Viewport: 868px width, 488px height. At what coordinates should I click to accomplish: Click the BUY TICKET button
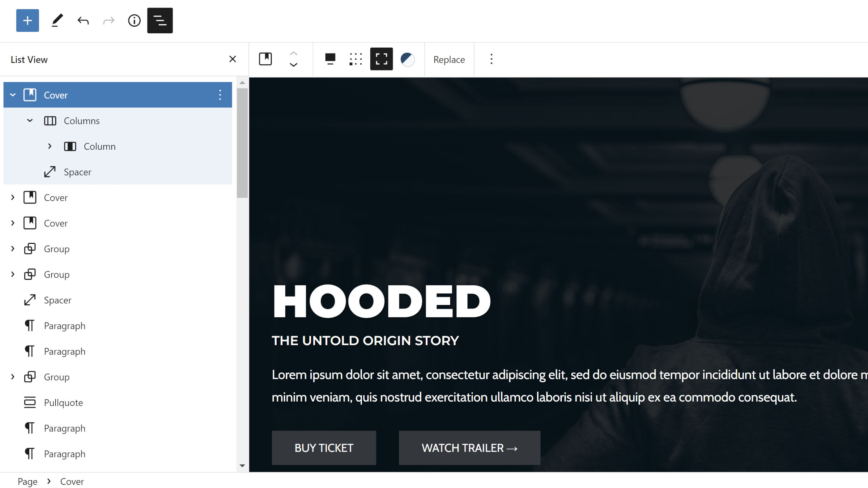pyautogui.click(x=324, y=448)
